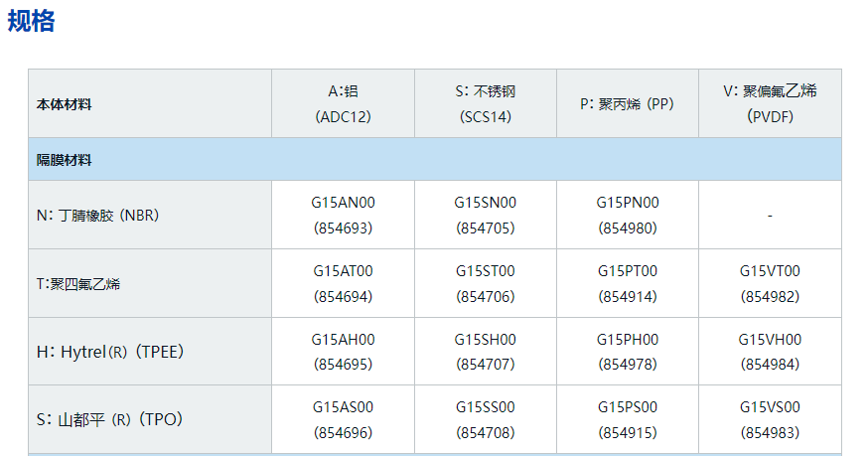Click model G15VS00 (854983)
Viewport: 868px width, 456px height.
point(769,419)
